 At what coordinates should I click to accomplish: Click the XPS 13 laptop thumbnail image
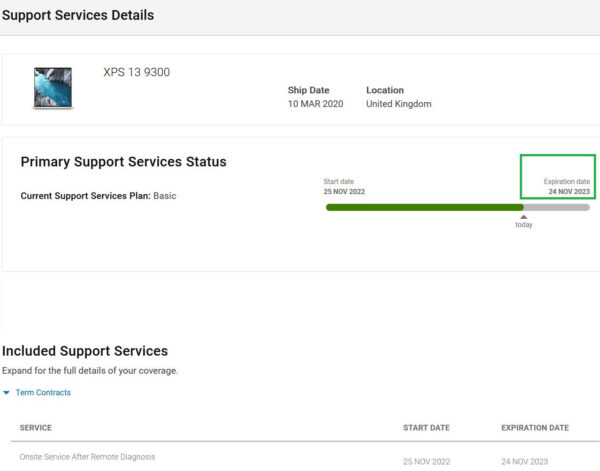click(x=53, y=88)
